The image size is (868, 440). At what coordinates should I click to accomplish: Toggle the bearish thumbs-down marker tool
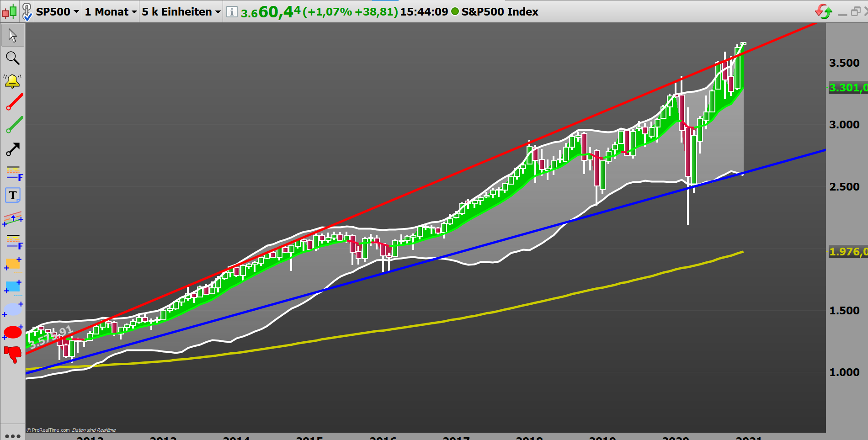pos(12,355)
